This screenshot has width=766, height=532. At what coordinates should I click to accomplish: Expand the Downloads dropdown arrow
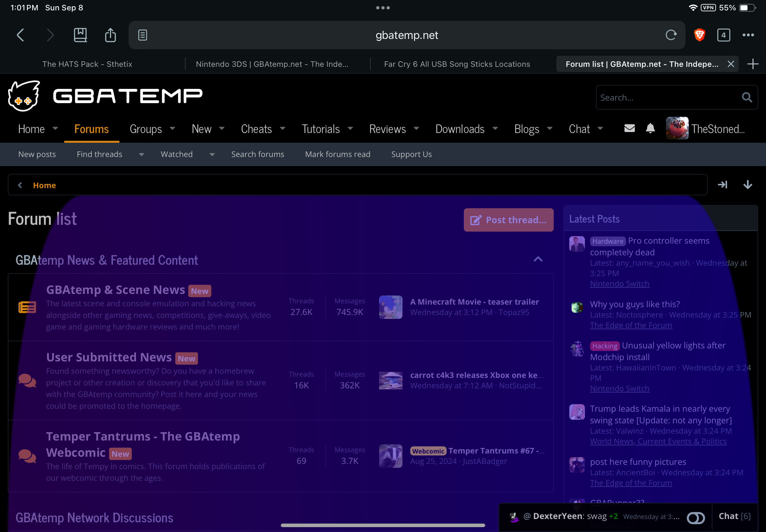[x=495, y=128]
